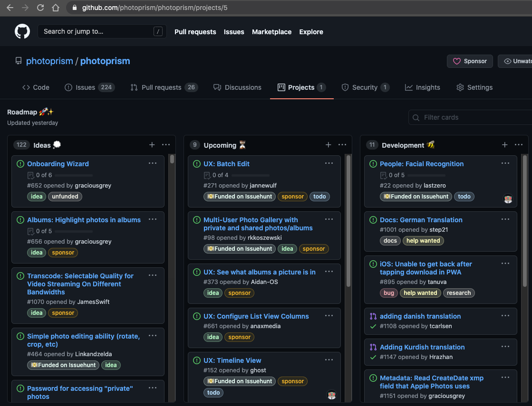Viewport: 532px width, 406px height.
Task: Click tasklist icon on People: Facial Recognition card
Action: 383,175
